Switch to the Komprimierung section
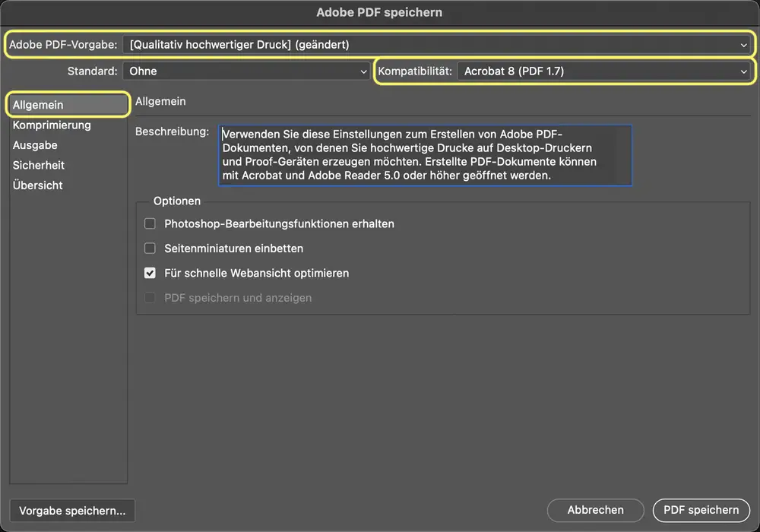Image resolution: width=760 pixels, height=532 pixels. [x=52, y=125]
